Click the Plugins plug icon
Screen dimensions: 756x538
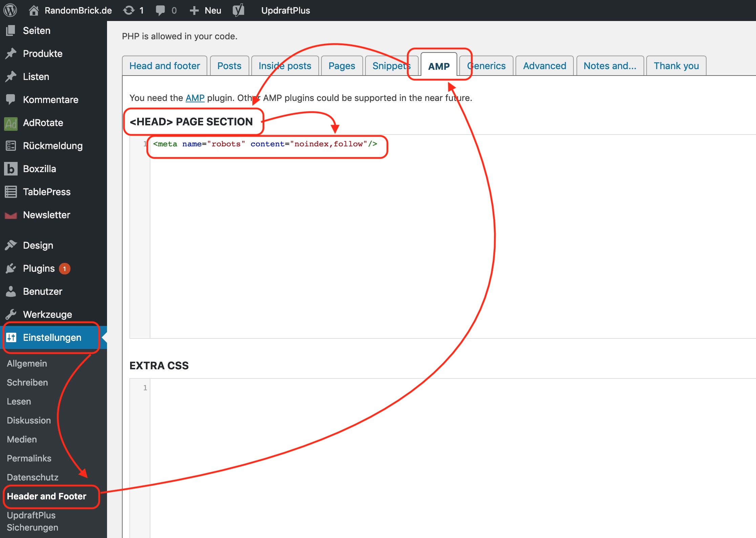pos(11,268)
